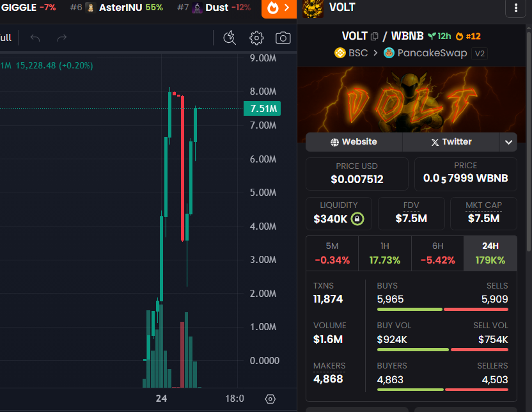This screenshot has height=412, width=532.
Task: Click the VOLT banner image
Action: pyautogui.click(x=411, y=99)
